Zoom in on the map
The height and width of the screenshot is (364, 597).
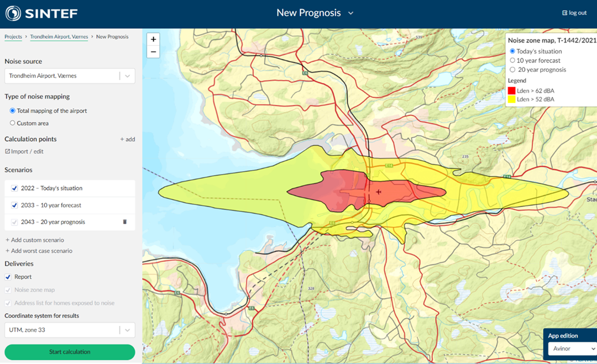point(154,39)
